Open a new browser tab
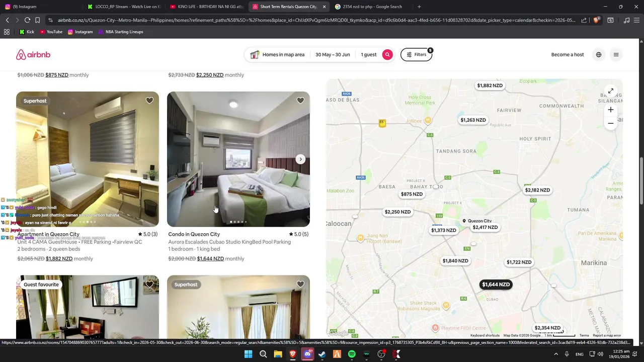Screen dimensions: 644x362 click(419, 7)
